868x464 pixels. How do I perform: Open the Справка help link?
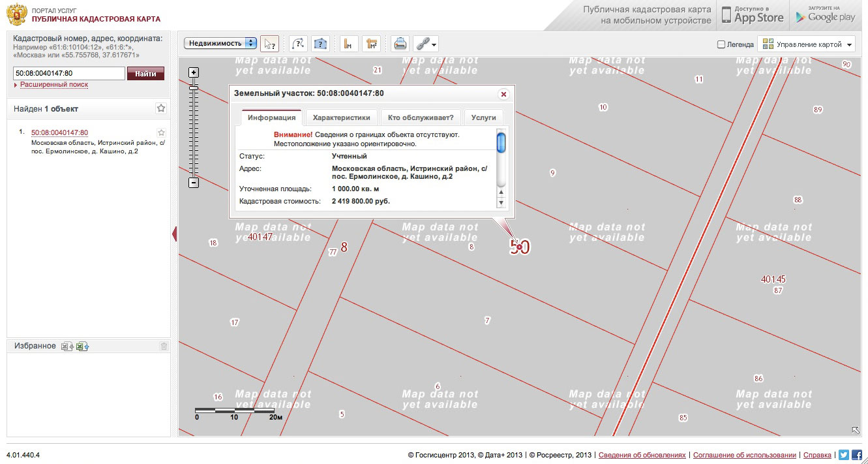coord(817,455)
